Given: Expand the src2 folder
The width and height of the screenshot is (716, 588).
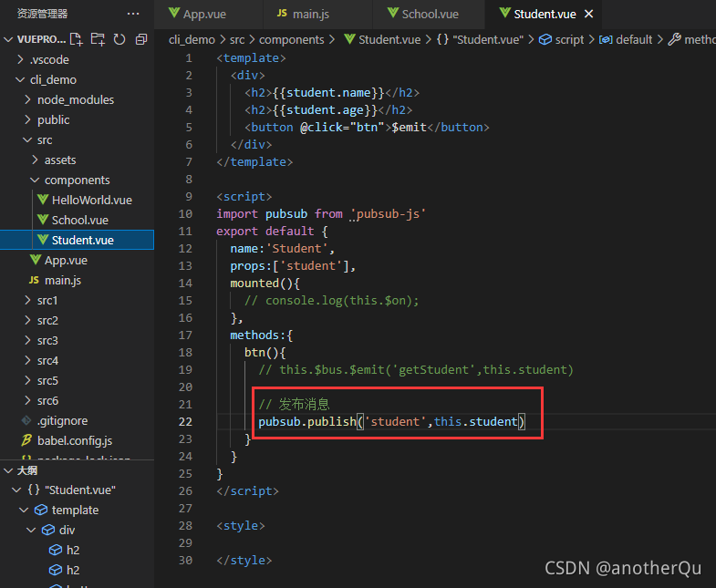Looking at the screenshot, I should (x=27, y=321).
